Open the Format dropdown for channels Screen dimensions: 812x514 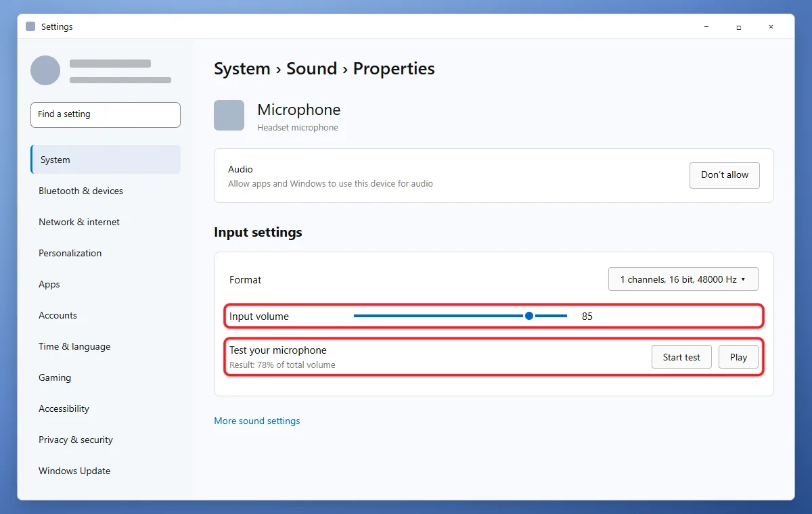coord(683,279)
